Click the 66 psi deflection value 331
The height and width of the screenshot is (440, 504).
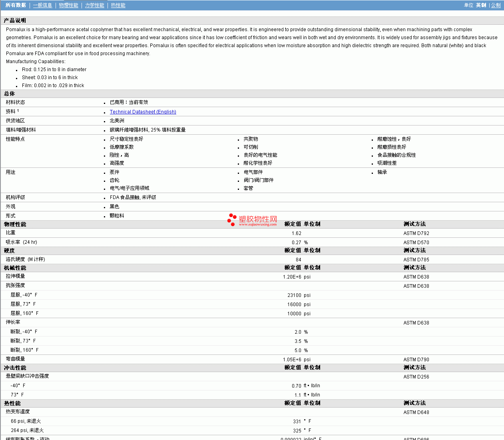click(297, 422)
